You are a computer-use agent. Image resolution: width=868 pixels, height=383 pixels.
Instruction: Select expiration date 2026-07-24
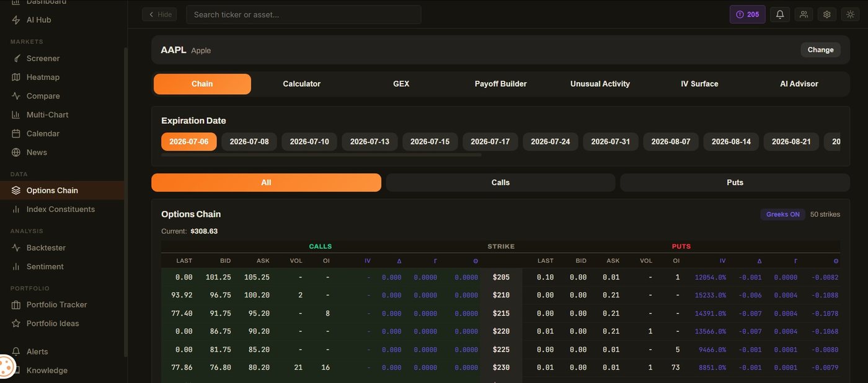551,141
